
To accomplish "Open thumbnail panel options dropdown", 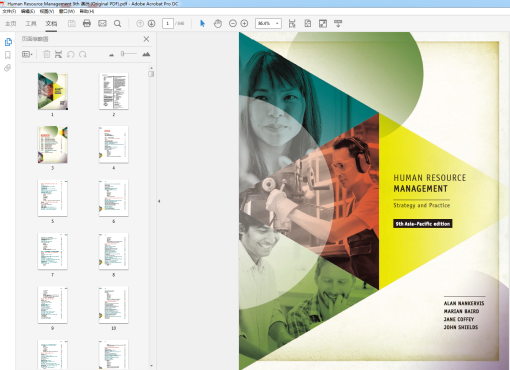I will pyautogui.click(x=27, y=54).
